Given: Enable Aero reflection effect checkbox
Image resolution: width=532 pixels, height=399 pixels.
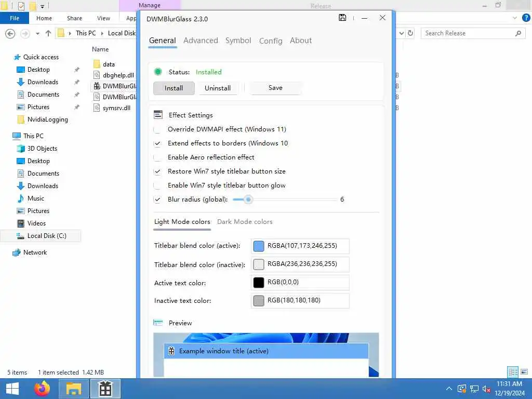Looking at the screenshot, I should (157, 157).
